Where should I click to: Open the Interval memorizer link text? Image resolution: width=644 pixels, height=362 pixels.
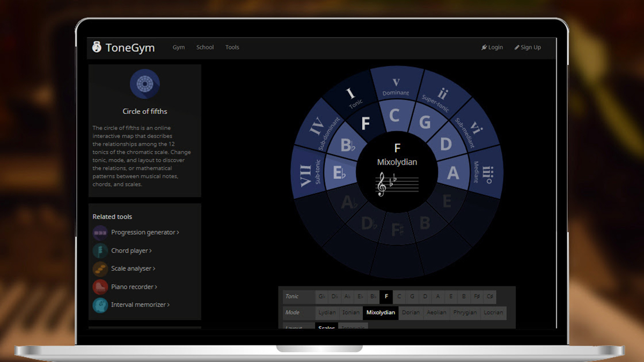141,305
